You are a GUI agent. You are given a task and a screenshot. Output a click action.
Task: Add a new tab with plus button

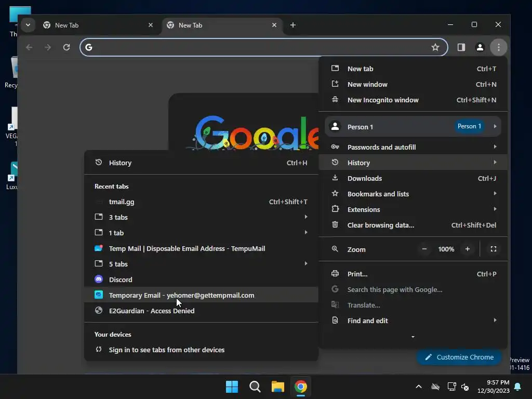click(293, 25)
